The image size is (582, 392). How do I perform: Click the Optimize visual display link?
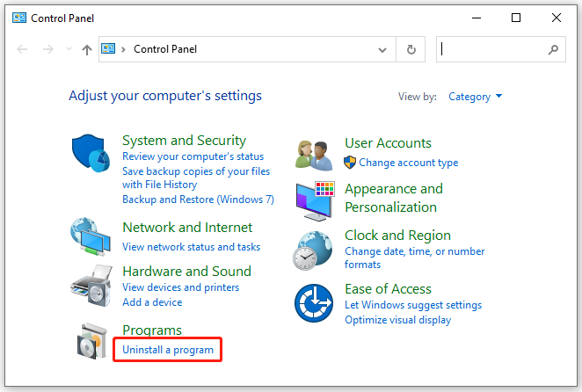point(398,320)
